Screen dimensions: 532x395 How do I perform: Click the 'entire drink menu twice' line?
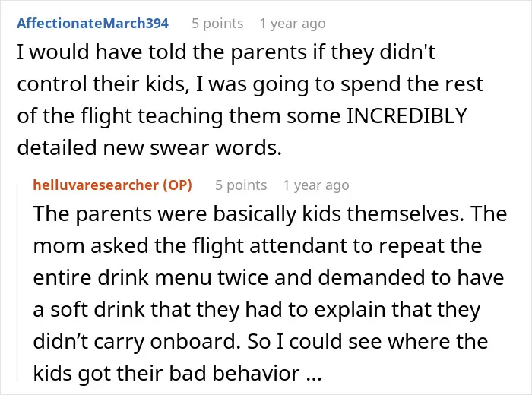click(x=269, y=277)
